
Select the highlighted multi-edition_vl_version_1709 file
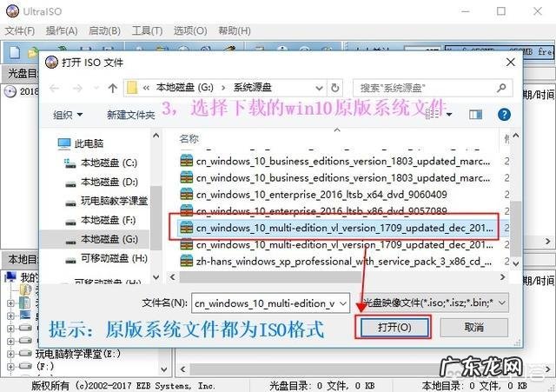(336, 228)
